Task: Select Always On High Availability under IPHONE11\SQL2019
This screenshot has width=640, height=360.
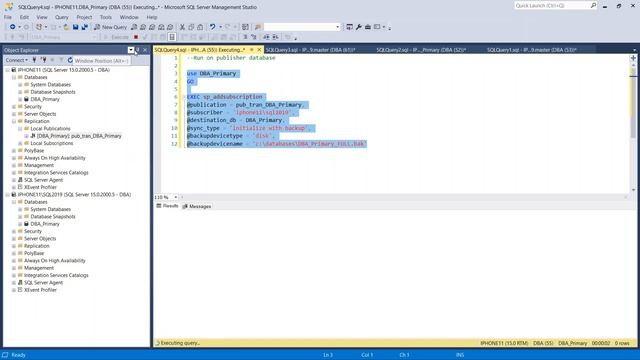Action: click(55, 260)
